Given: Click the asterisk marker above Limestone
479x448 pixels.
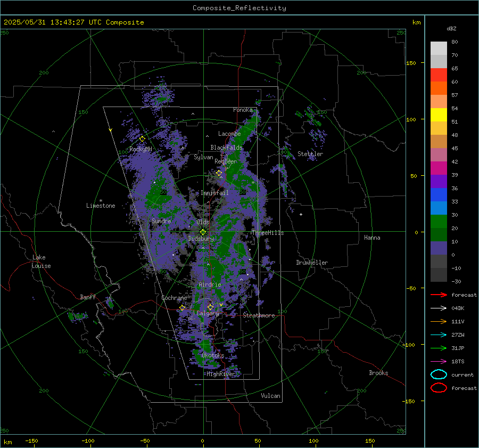Looking at the screenshot, I should [x=101, y=201].
